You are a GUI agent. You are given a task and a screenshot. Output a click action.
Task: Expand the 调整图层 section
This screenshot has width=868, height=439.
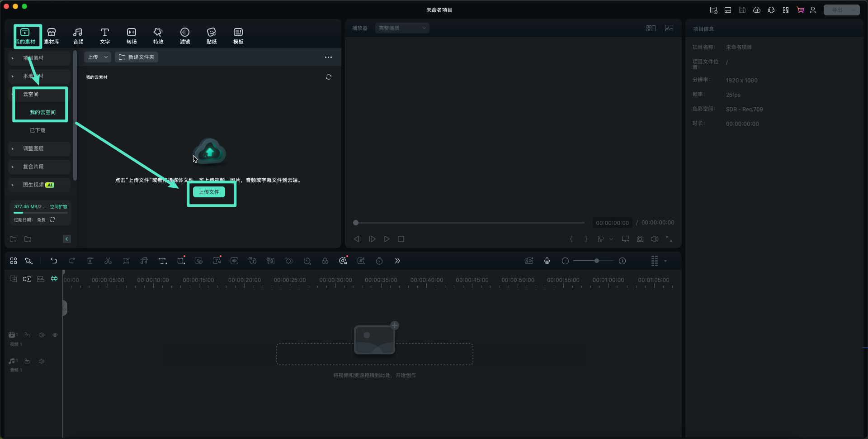click(x=13, y=149)
